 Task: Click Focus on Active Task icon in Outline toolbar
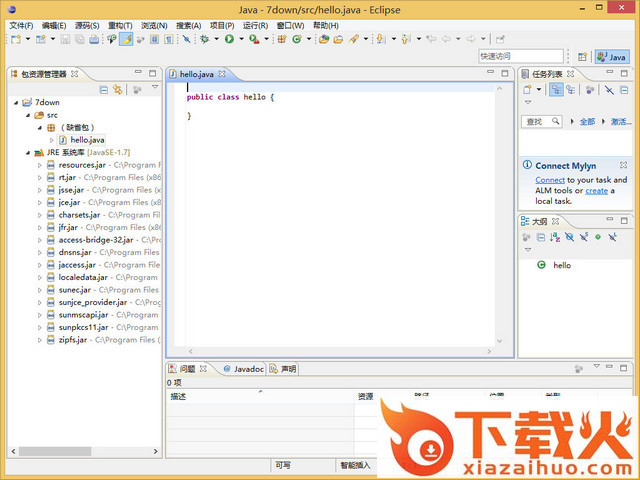pyautogui.click(x=526, y=237)
